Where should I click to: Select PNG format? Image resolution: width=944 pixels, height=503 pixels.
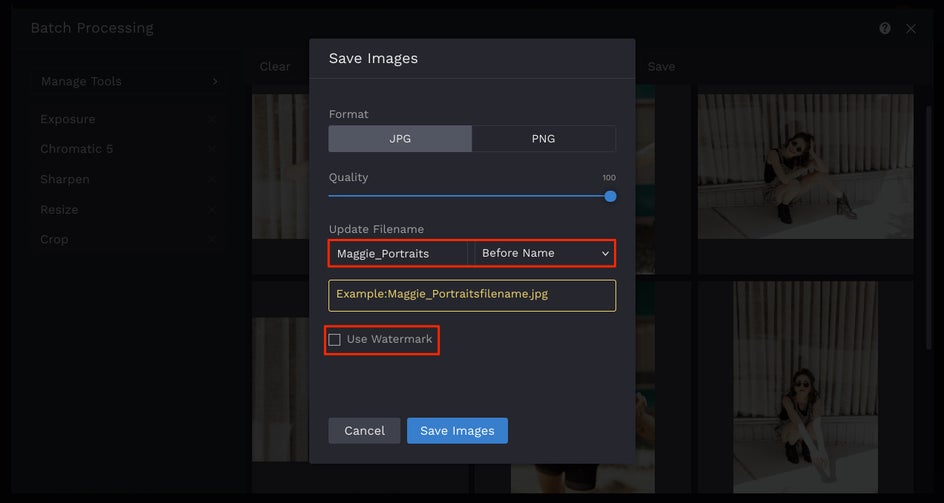543,139
